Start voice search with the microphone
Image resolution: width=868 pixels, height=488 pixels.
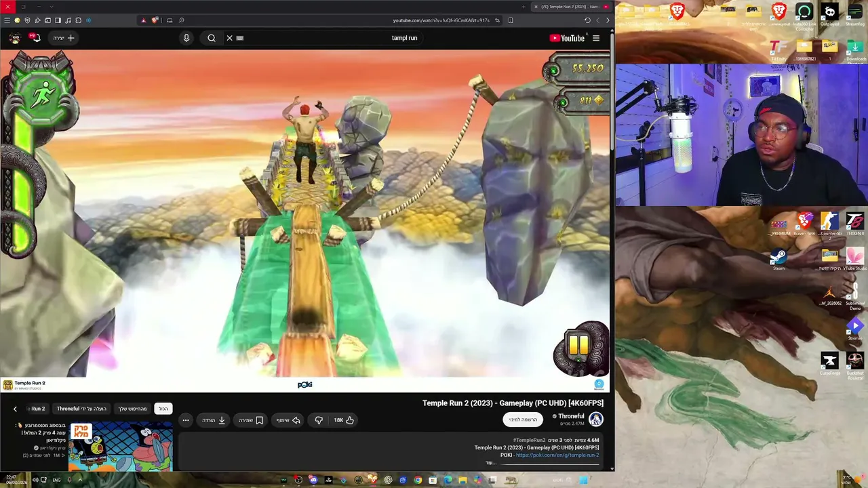pos(186,38)
